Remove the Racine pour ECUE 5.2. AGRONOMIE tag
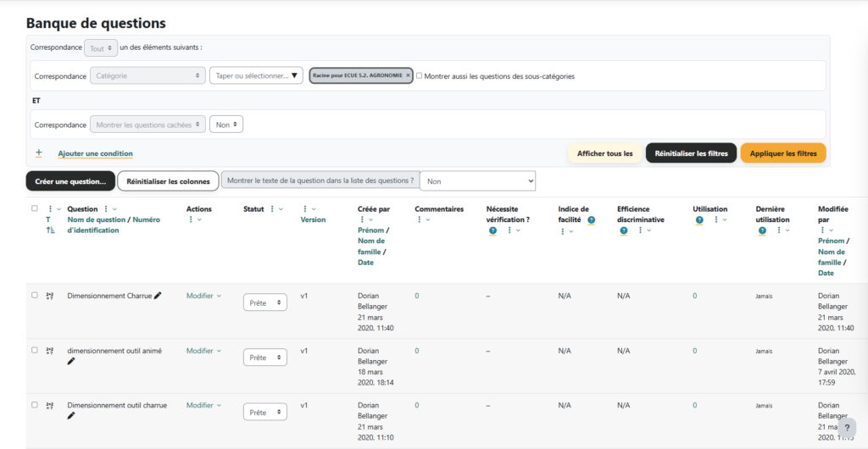 408,75
